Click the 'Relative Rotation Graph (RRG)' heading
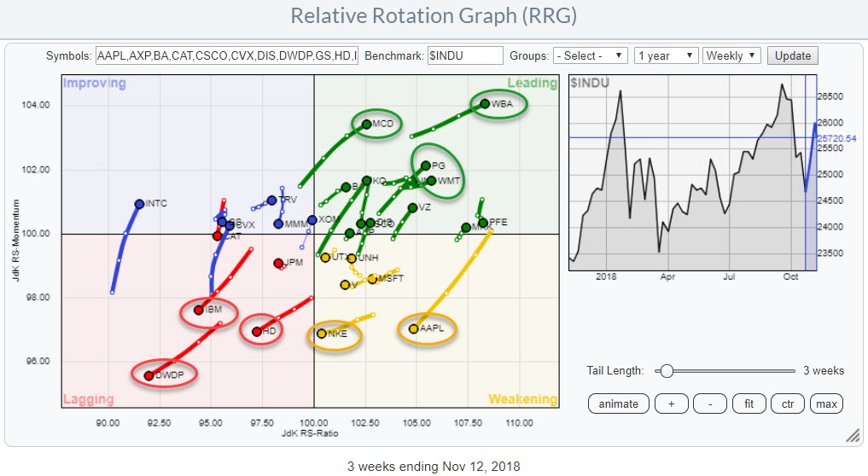The width and height of the screenshot is (868, 476). pyautogui.click(x=434, y=15)
